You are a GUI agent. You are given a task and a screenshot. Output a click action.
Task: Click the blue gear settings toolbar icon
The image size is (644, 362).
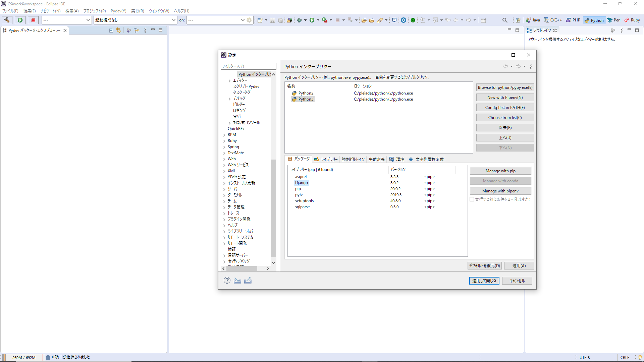tap(404, 20)
